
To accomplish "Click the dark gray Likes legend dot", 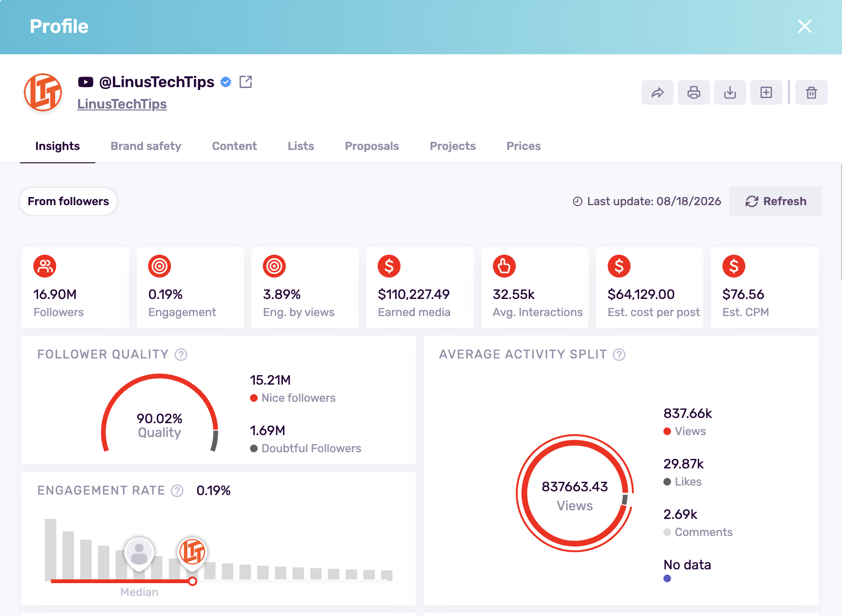I will coord(667,482).
